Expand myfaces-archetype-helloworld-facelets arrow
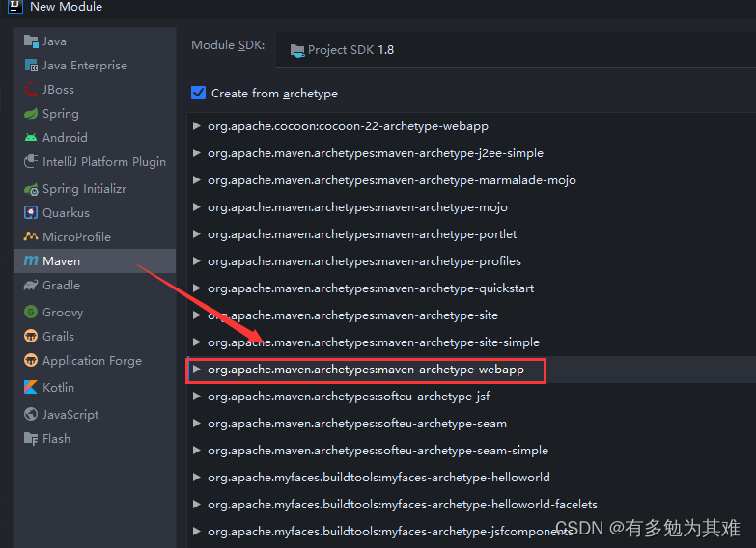This screenshot has width=756, height=548. [197, 505]
